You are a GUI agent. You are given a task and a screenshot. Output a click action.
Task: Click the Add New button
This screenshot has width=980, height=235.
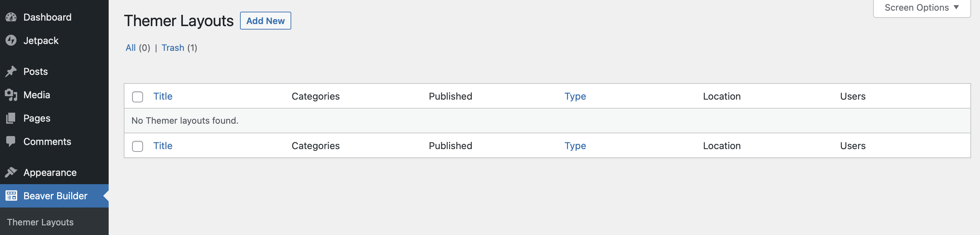pos(265,21)
